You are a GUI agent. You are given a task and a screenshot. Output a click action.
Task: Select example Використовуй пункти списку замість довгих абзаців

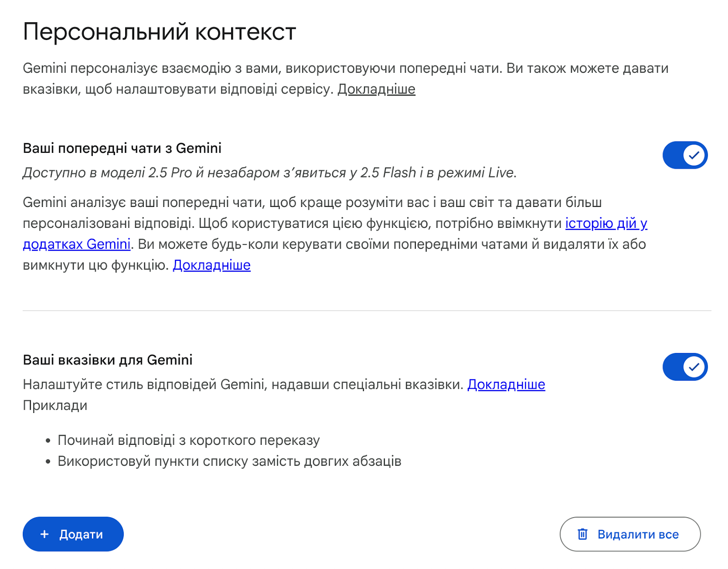229,461
